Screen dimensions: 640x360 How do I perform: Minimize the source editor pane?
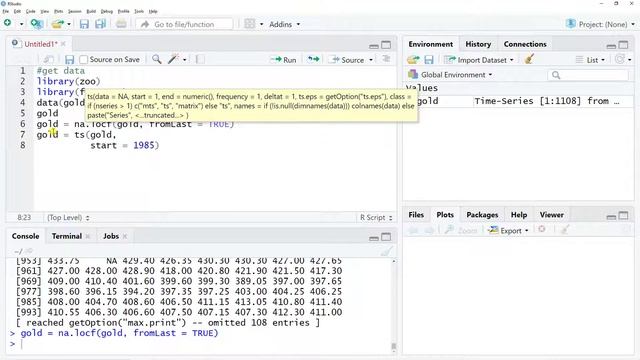[x=374, y=45]
